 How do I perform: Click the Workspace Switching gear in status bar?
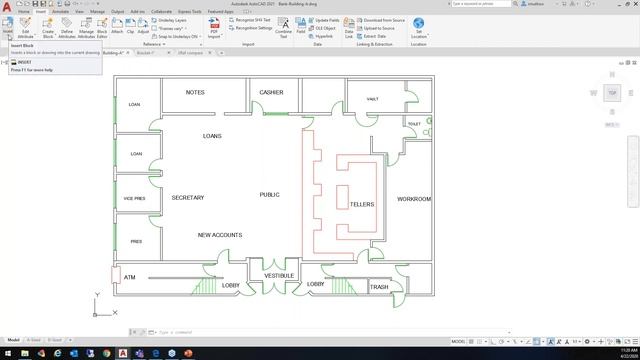pos(587,341)
